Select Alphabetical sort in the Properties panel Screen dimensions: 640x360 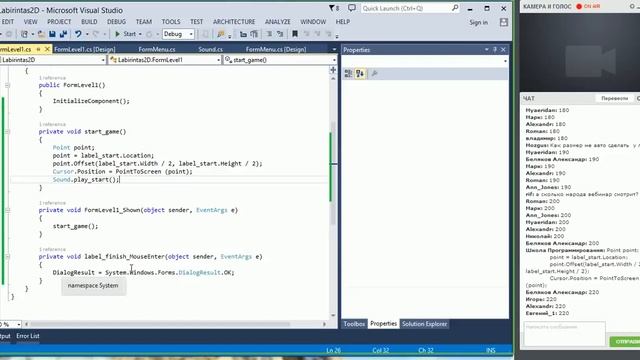(360, 73)
